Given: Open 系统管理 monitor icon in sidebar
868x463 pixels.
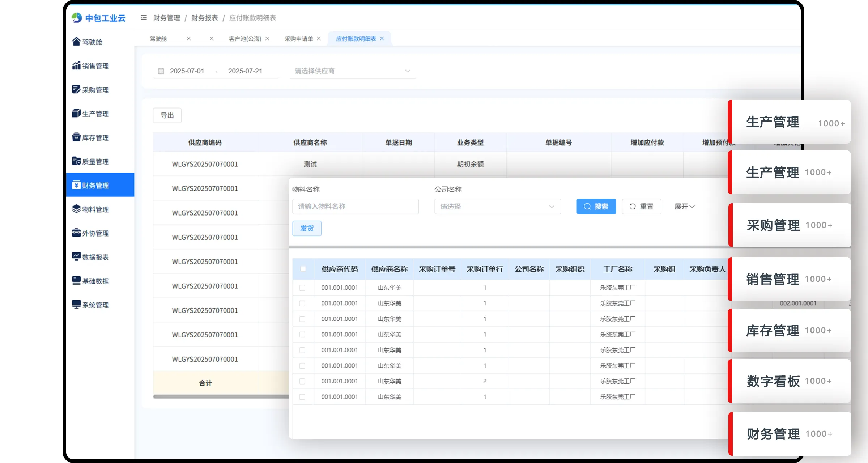Looking at the screenshot, I should click(76, 304).
